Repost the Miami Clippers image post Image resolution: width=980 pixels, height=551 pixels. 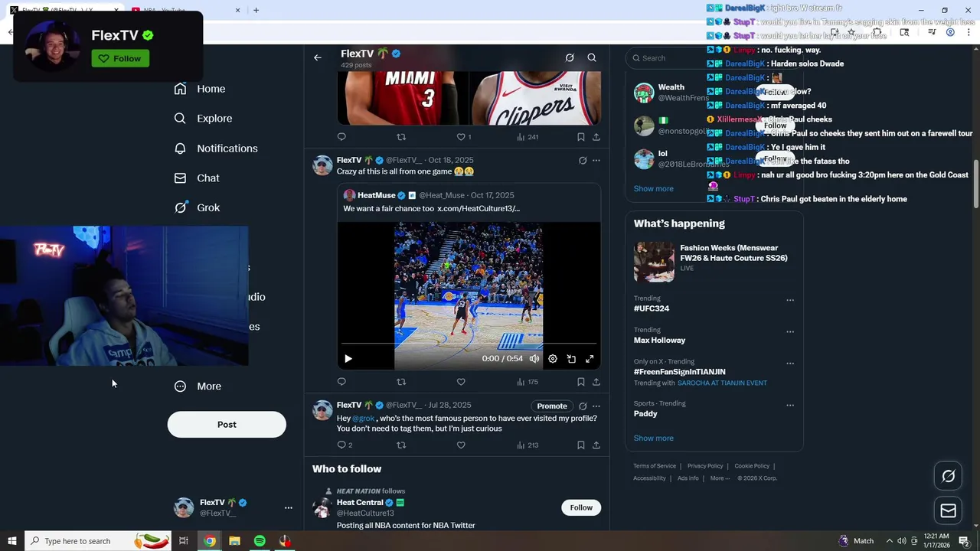[x=401, y=137]
